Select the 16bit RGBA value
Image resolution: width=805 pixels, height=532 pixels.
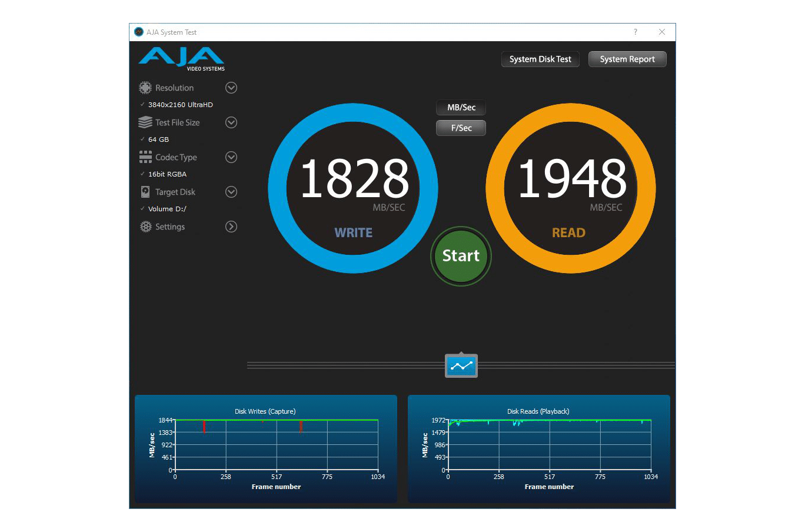point(167,174)
